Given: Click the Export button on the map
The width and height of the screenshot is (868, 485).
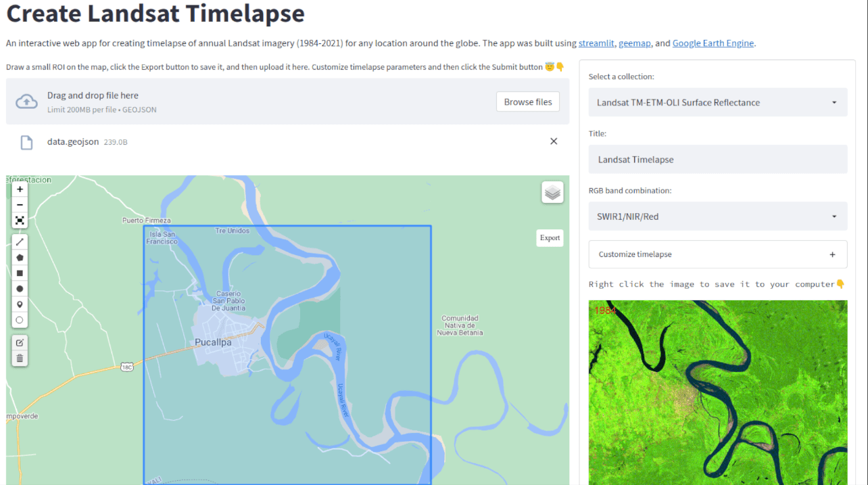Looking at the screenshot, I should click(550, 237).
